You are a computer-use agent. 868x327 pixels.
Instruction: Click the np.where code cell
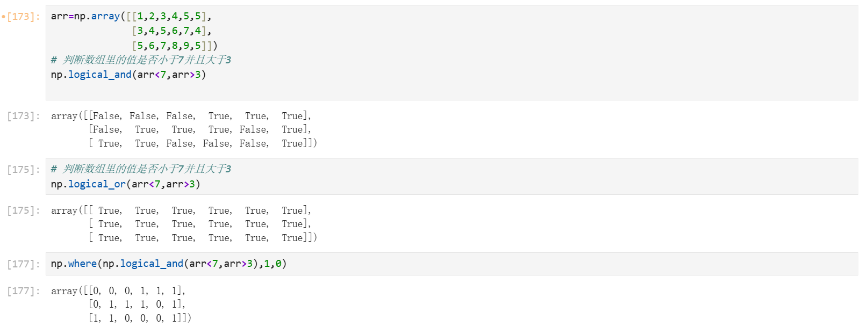169,264
